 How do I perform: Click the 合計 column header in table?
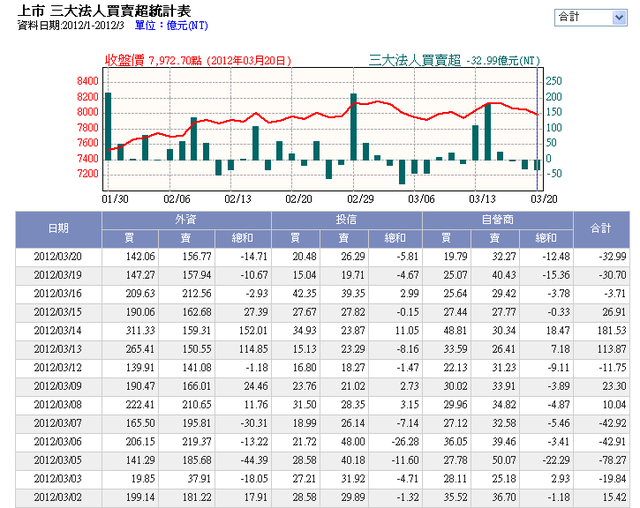[601, 229]
